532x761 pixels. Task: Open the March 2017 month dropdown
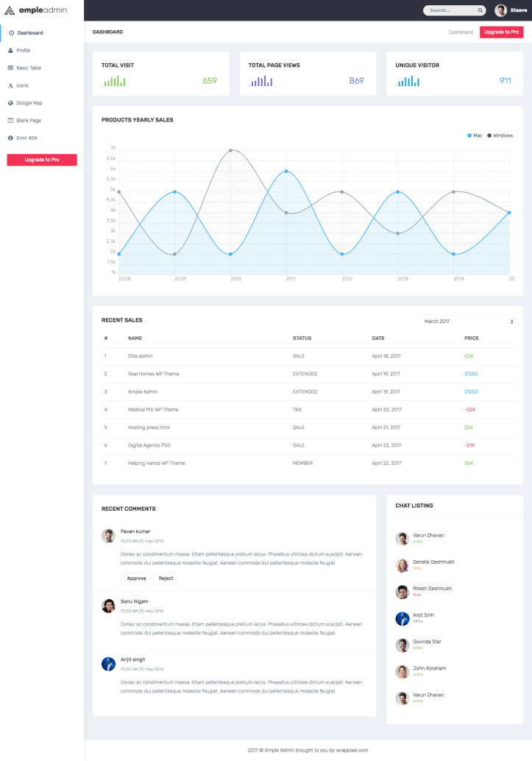(468, 322)
